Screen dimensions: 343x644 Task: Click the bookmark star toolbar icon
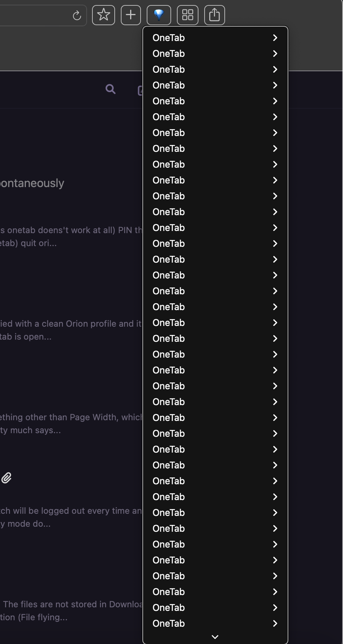point(104,15)
